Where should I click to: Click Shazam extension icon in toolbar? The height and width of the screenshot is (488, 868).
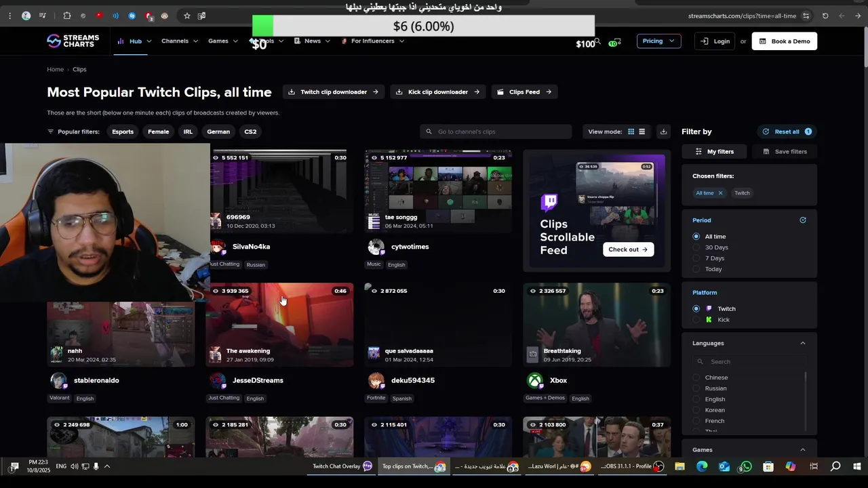[132, 16]
